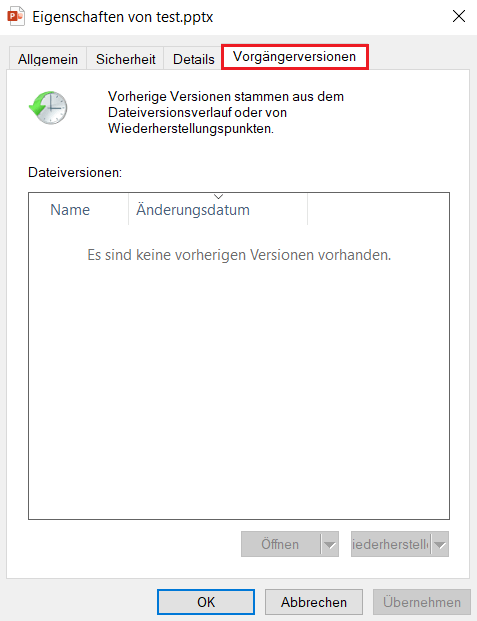This screenshot has width=477, height=621.
Task: Click the empty column header area
Action: (x=378, y=210)
